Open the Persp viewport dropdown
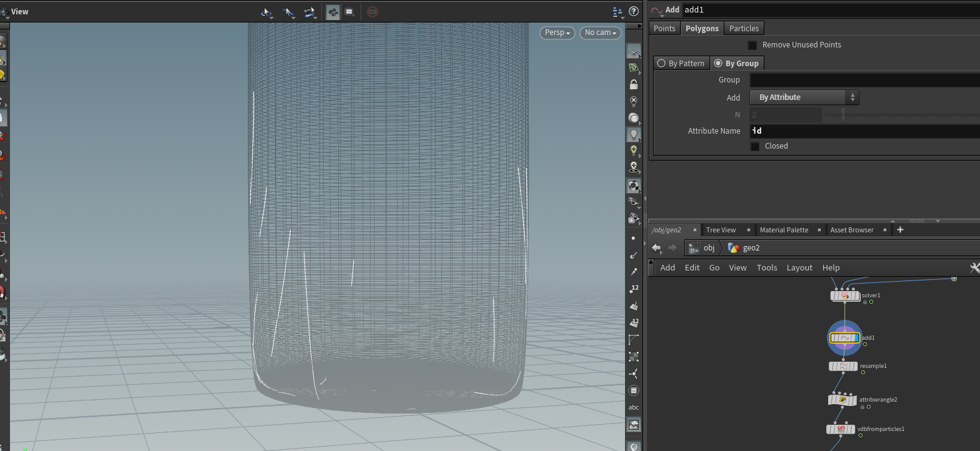The image size is (980, 451). (557, 32)
